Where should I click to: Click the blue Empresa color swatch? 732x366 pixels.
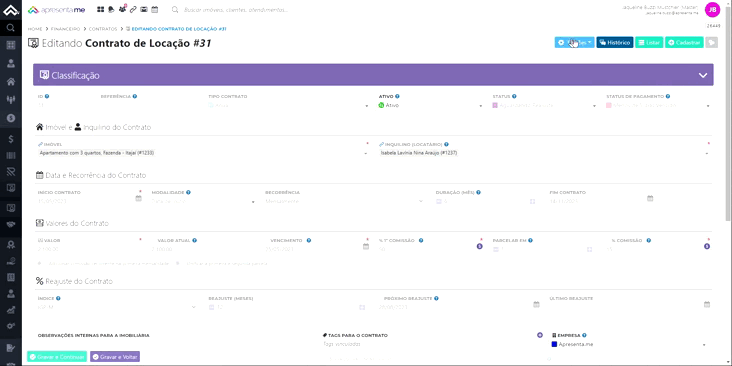554,345
